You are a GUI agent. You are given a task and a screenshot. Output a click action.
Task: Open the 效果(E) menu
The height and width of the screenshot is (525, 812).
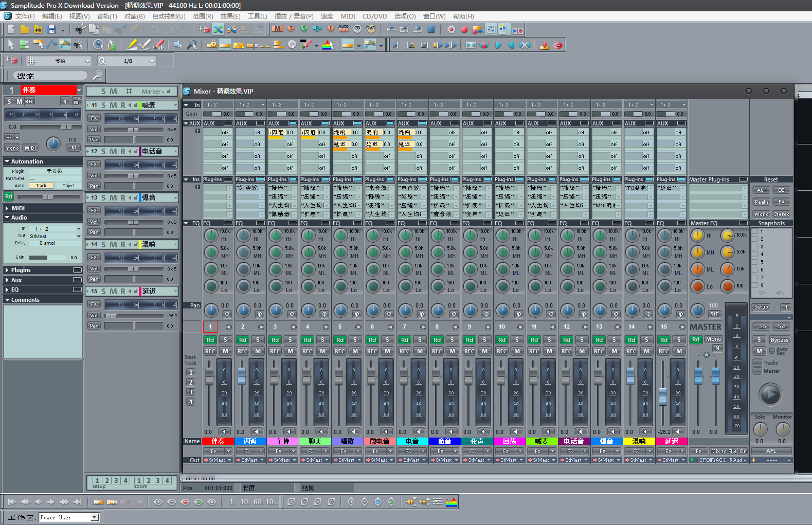[230, 16]
